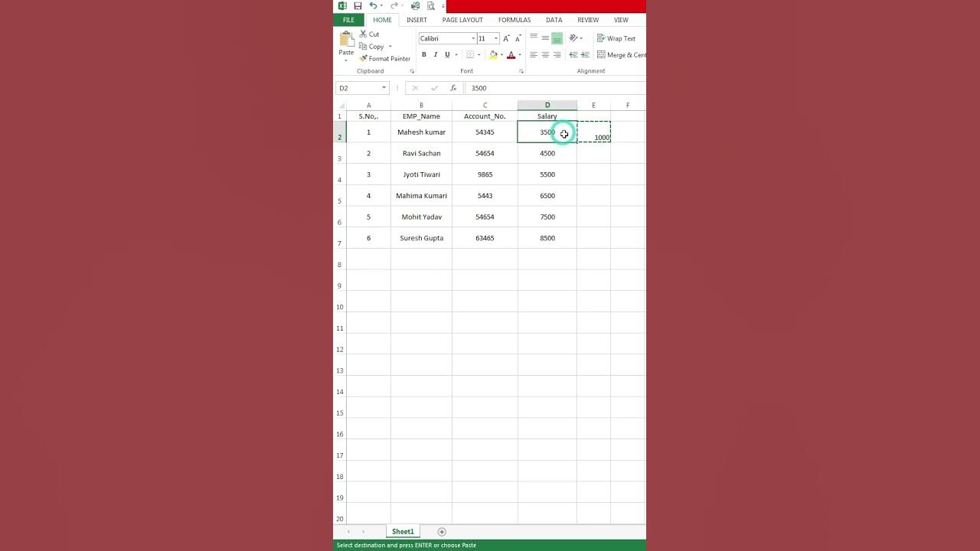The height and width of the screenshot is (551, 980).
Task: Select cell containing Mahesh kumar
Action: tap(421, 132)
